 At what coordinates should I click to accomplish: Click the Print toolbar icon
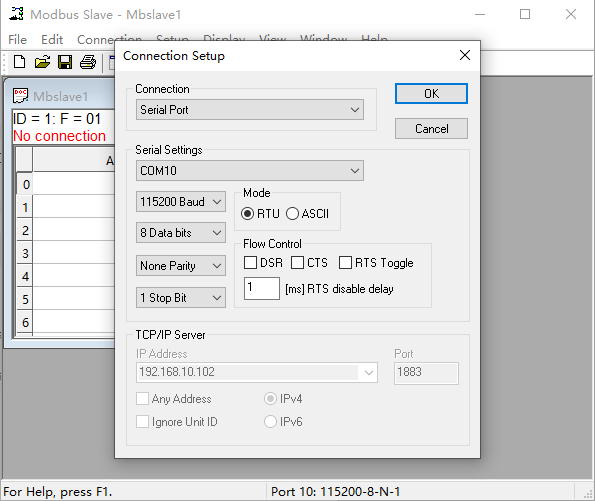click(x=88, y=62)
